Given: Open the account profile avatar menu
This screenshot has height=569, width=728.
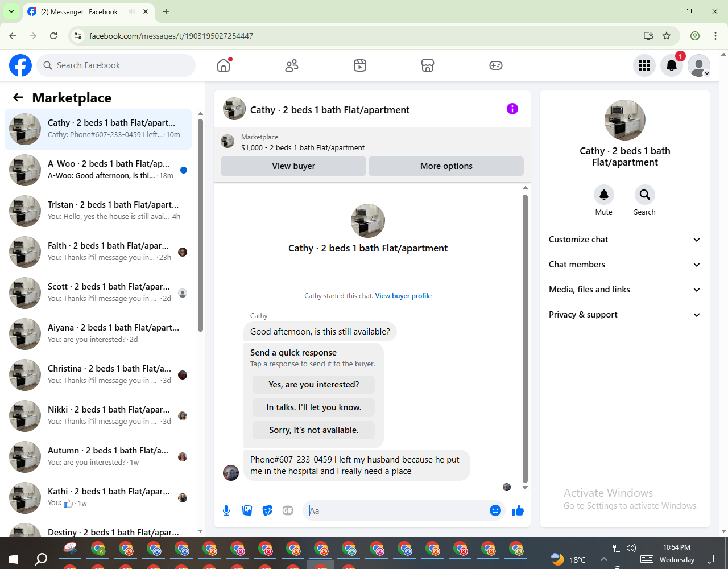Looking at the screenshot, I should [699, 65].
